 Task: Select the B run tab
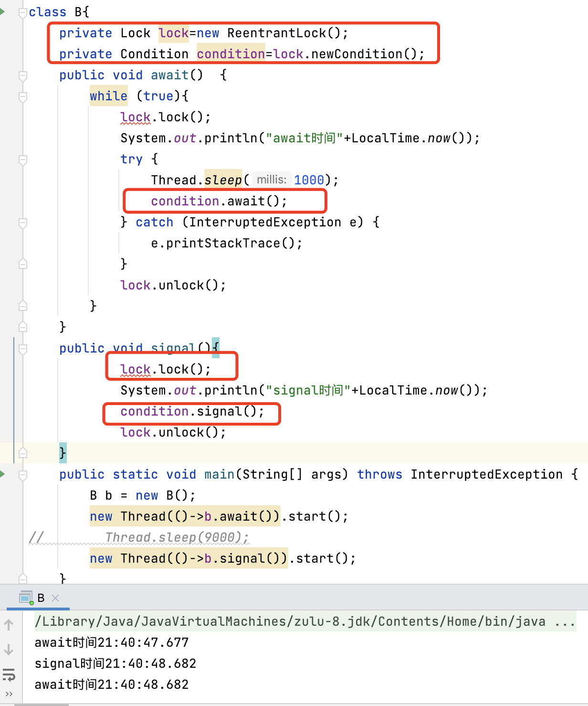point(41,598)
